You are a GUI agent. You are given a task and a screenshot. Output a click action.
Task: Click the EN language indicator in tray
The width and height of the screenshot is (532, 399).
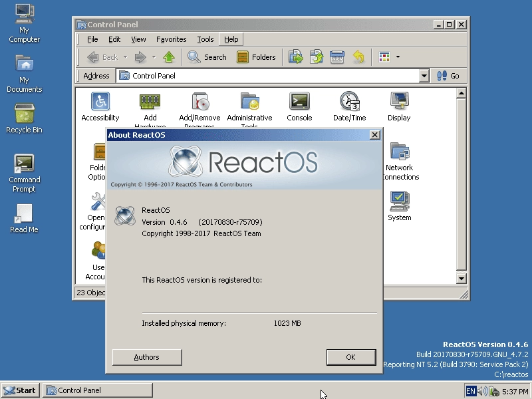471,391
